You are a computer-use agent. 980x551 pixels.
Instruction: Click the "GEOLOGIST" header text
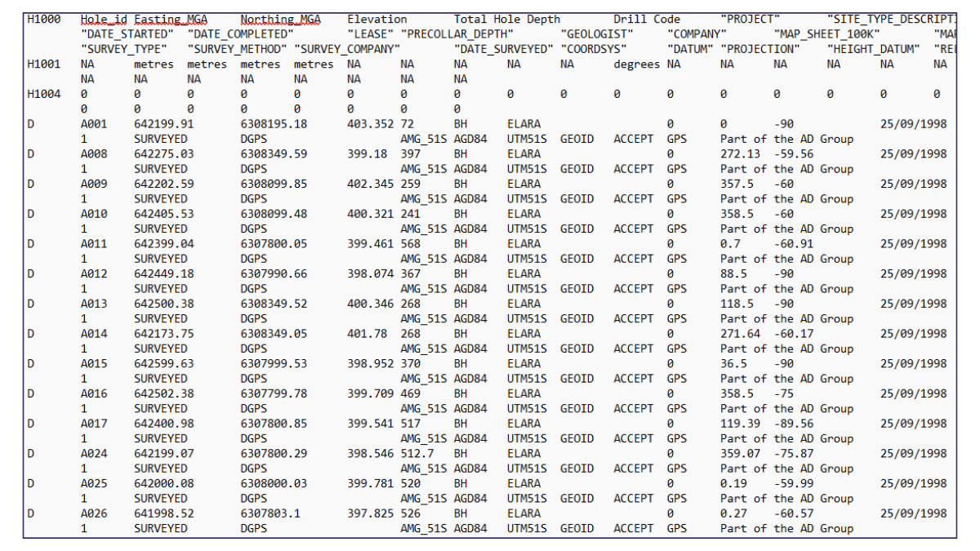click(598, 34)
